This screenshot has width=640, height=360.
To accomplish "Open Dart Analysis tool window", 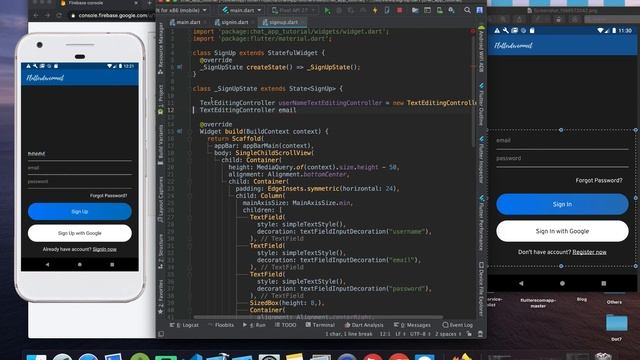I will pos(364,325).
